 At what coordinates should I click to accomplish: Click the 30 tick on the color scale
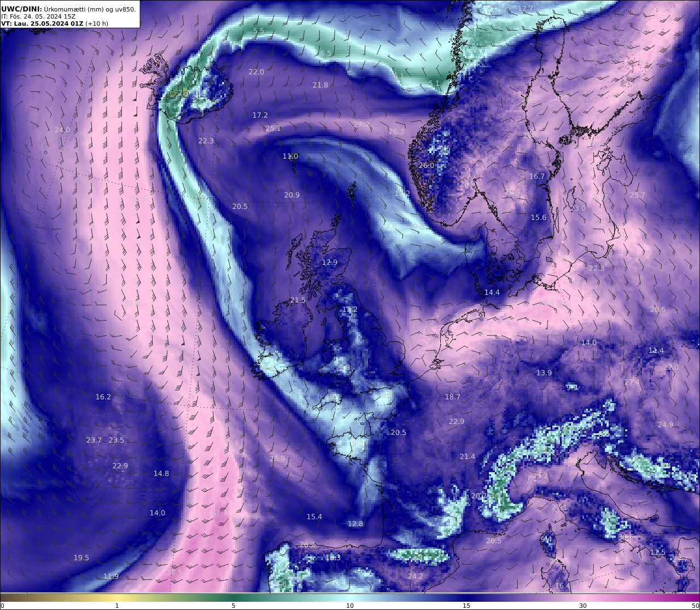[x=583, y=606]
